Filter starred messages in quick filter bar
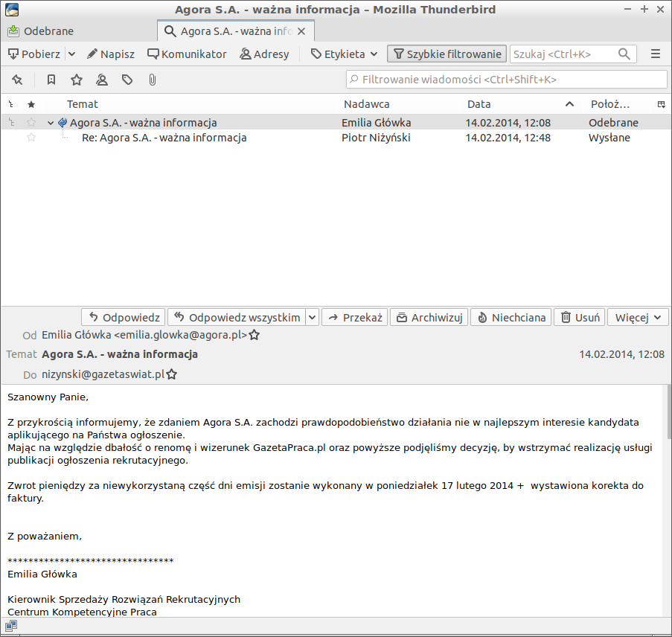 point(77,80)
